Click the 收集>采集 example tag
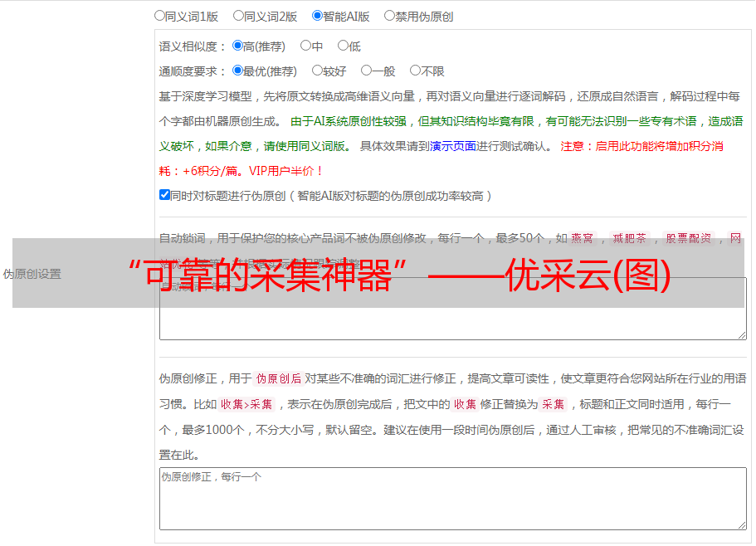Image resolution: width=756 pixels, height=546 pixels. [x=246, y=404]
